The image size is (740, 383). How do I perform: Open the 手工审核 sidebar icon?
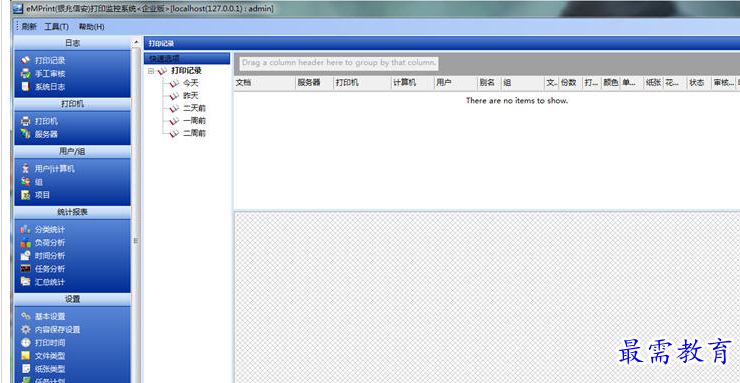25,74
